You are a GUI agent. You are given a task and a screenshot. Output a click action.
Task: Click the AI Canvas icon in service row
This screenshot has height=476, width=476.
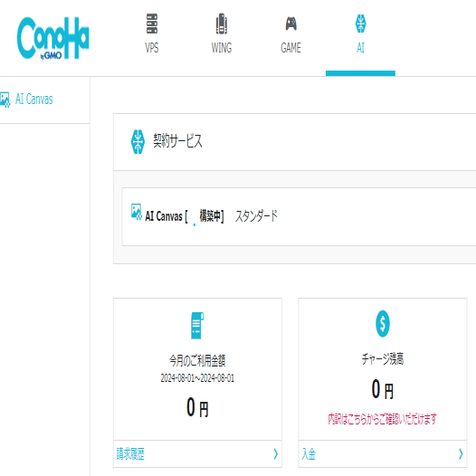pyautogui.click(x=137, y=212)
